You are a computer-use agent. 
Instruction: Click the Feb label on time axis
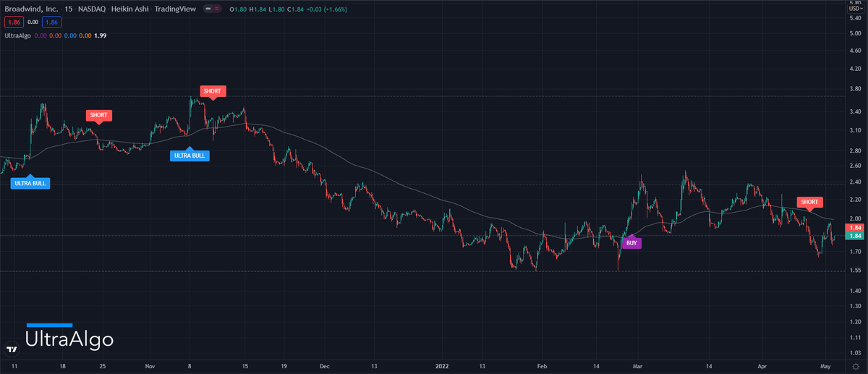[542, 367]
